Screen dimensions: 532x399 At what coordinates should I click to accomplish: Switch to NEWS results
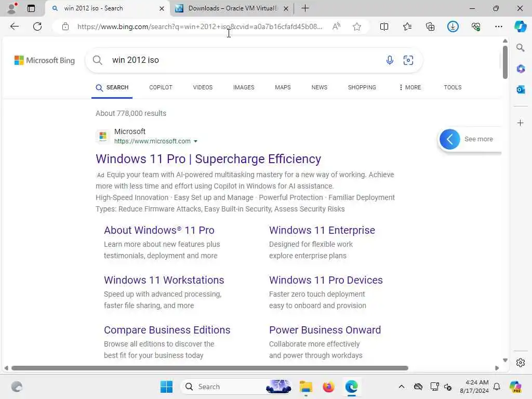click(320, 87)
